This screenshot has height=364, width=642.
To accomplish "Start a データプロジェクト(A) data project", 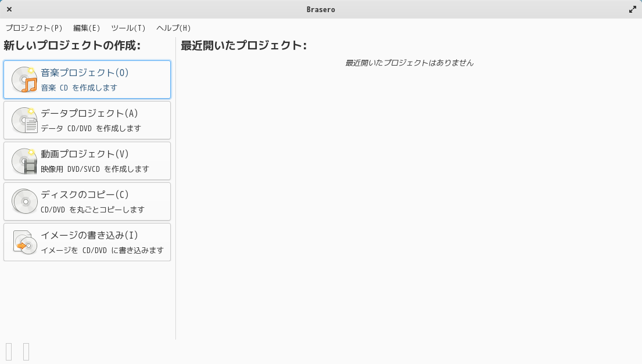I will pyautogui.click(x=87, y=120).
